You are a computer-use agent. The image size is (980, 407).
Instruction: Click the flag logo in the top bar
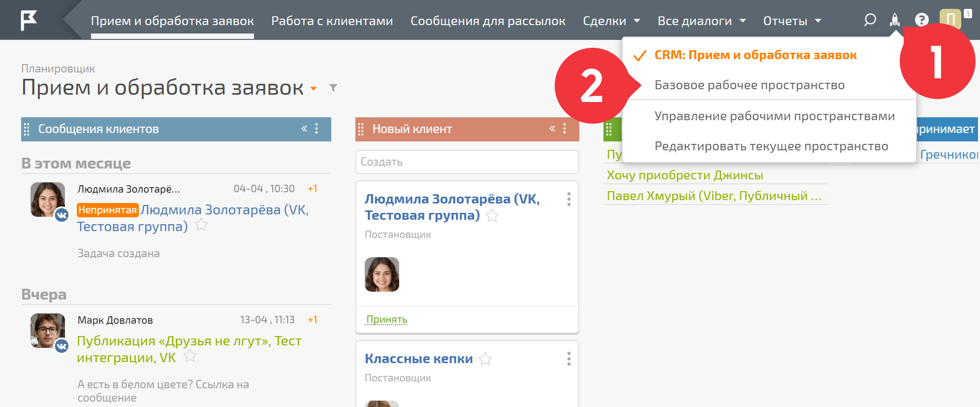(29, 20)
